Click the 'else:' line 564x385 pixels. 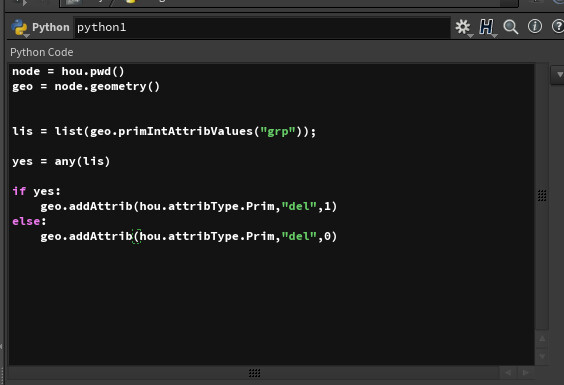click(x=29, y=221)
